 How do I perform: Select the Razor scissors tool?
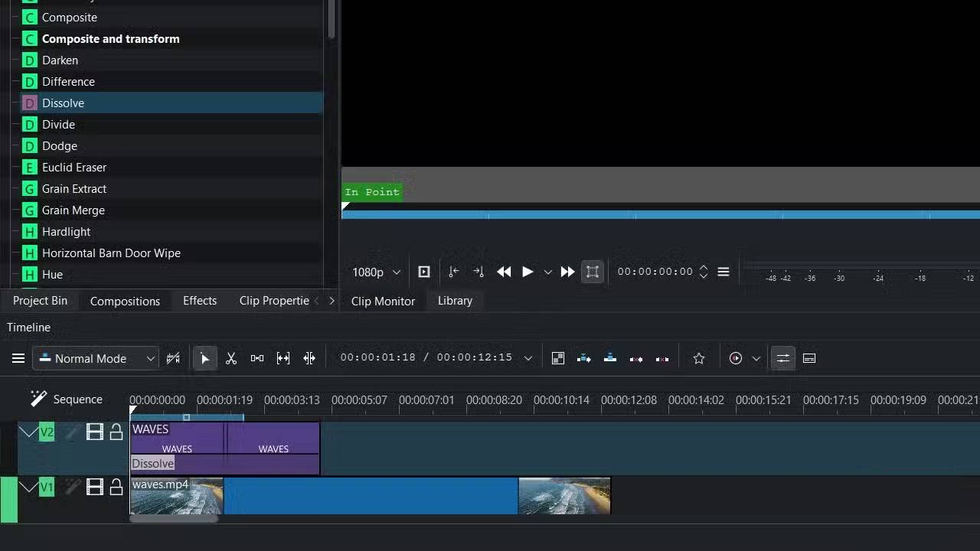231,358
